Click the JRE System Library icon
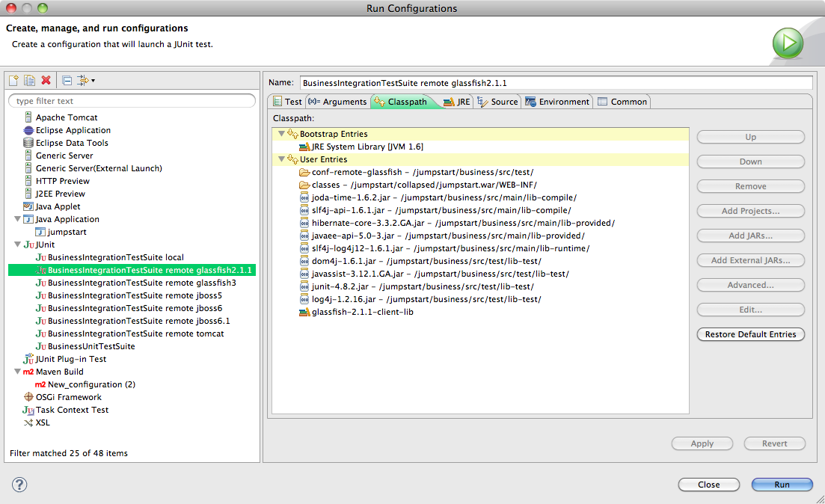825x504 pixels. pyautogui.click(x=304, y=147)
